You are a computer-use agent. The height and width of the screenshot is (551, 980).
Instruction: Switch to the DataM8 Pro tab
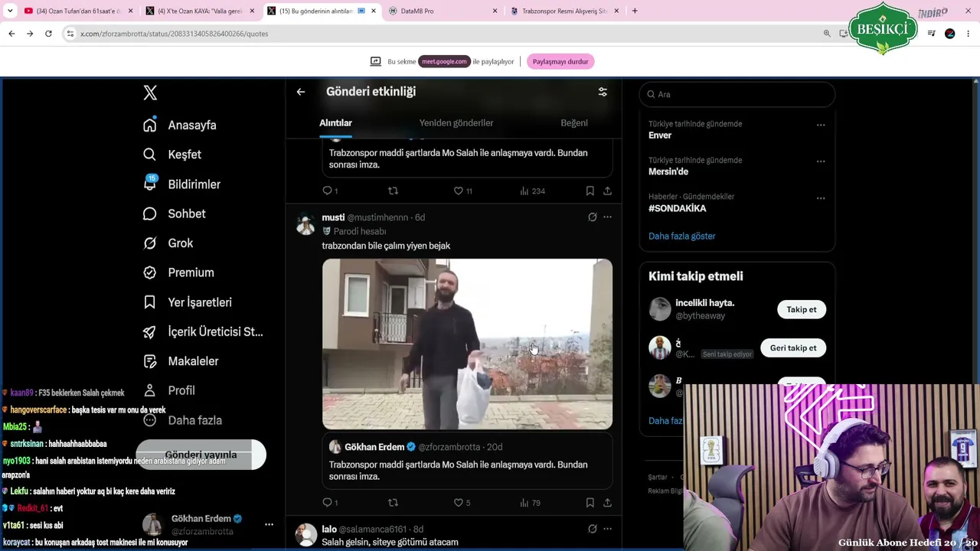444,11
